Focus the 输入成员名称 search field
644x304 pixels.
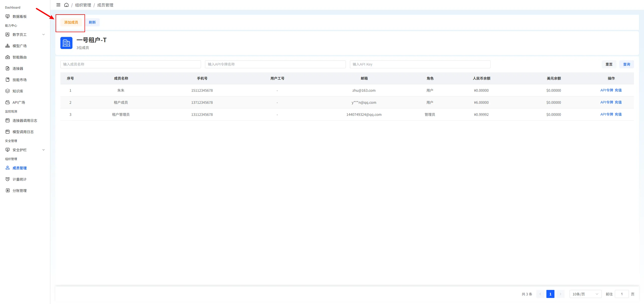131,64
